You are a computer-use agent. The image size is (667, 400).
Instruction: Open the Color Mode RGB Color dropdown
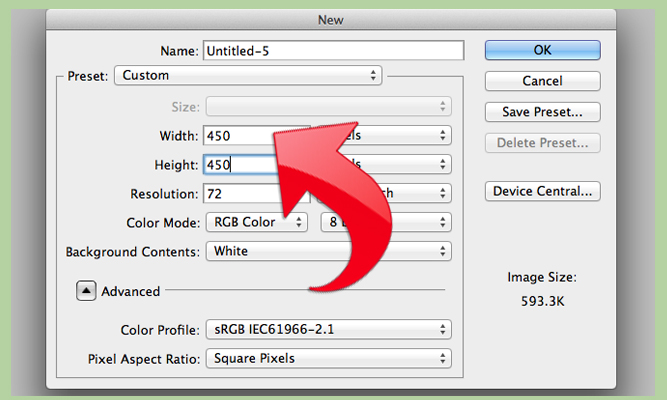257,222
